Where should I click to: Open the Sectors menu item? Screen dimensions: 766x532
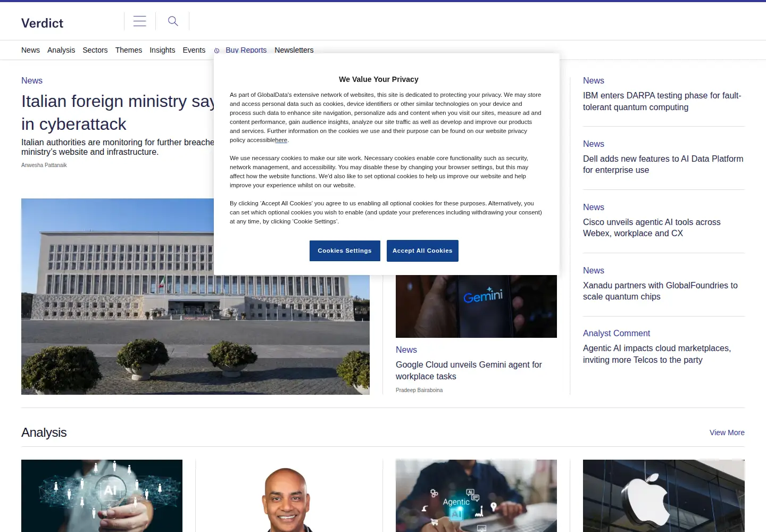(x=95, y=50)
